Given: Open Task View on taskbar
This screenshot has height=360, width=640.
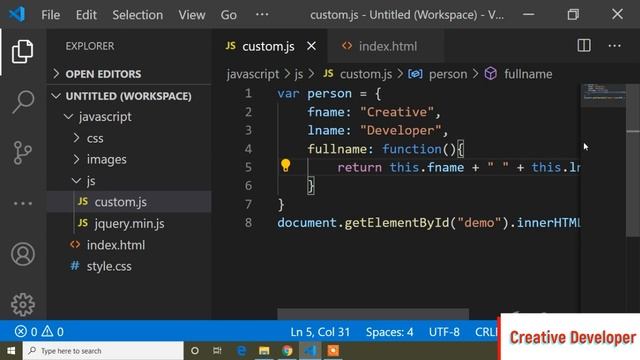Looking at the screenshot, I should coord(217,351).
